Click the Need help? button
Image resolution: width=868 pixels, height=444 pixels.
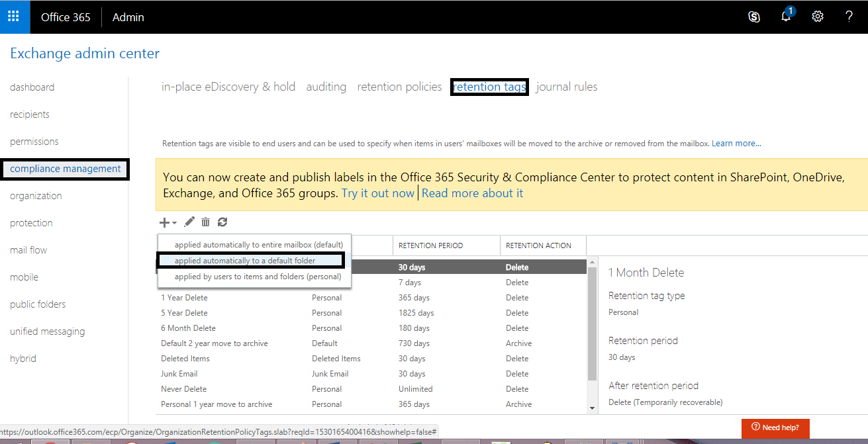point(775,427)
